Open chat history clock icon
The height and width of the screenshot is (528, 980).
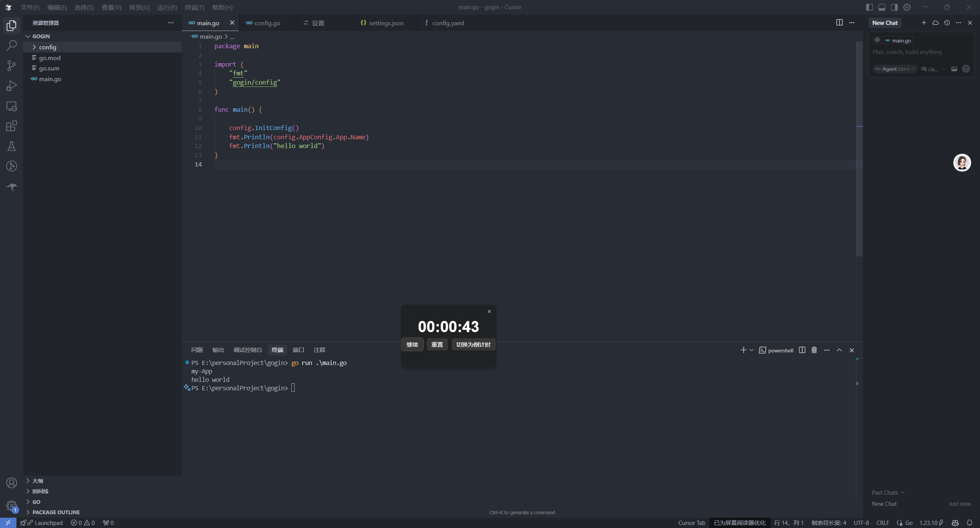click(947, 23)
